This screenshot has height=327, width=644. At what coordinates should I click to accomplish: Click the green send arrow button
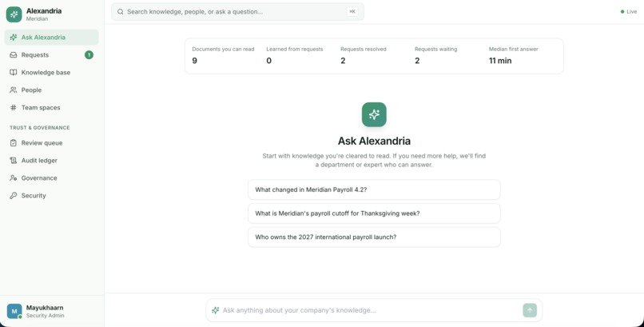pyautogui.click(x=530, y=310)
